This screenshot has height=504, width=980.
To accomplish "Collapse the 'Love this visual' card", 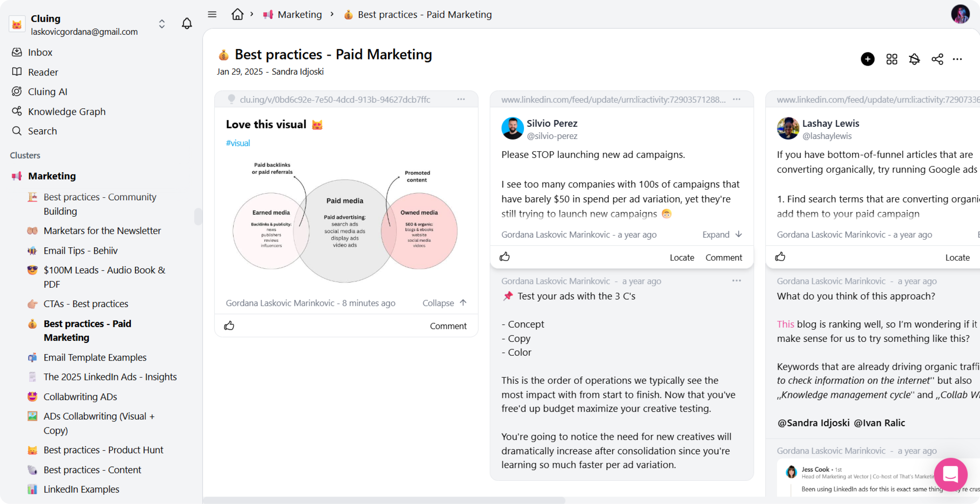I will coord(444,303).
